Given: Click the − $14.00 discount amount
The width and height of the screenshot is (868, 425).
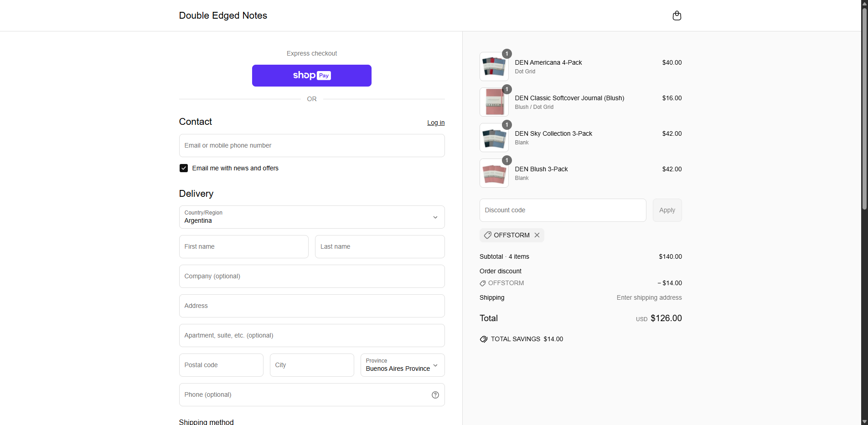Looking at the screenshot, I should click(670, 283).
